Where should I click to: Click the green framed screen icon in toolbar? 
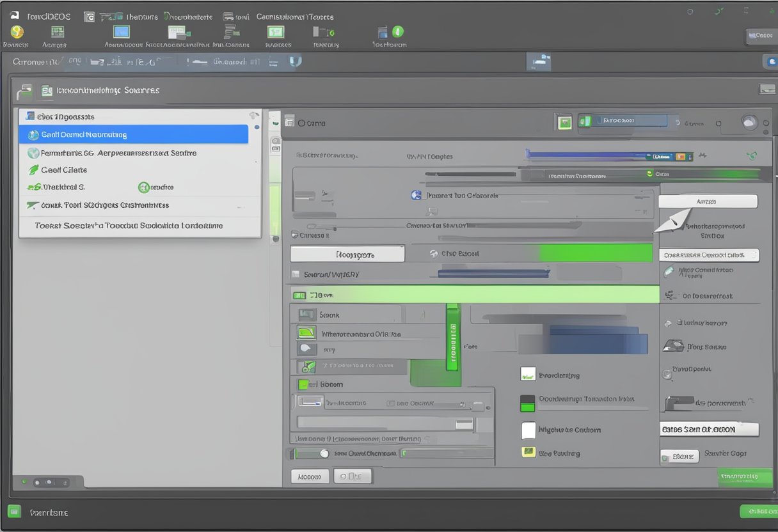click(x=275, y=32)
